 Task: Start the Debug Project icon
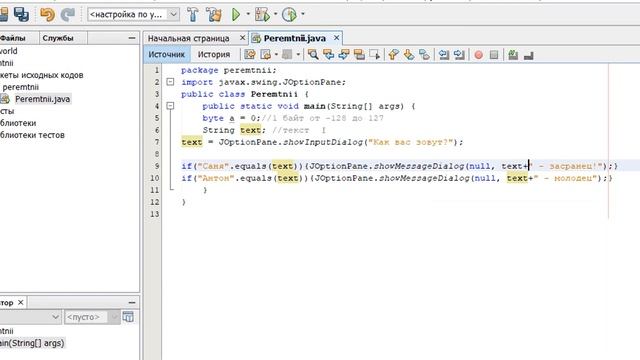click(262, 15)
